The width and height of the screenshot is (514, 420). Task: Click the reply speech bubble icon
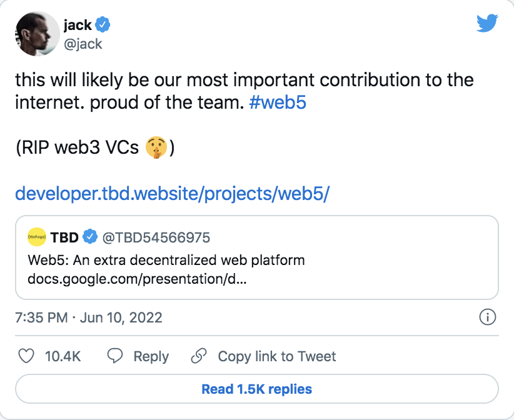(114, 356)
